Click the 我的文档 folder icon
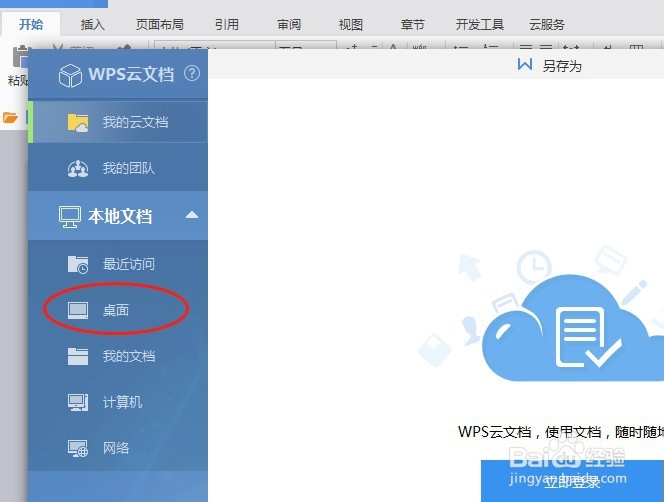Image resolution: width=664 pixels, height=502 pixels. click(78, 356)
